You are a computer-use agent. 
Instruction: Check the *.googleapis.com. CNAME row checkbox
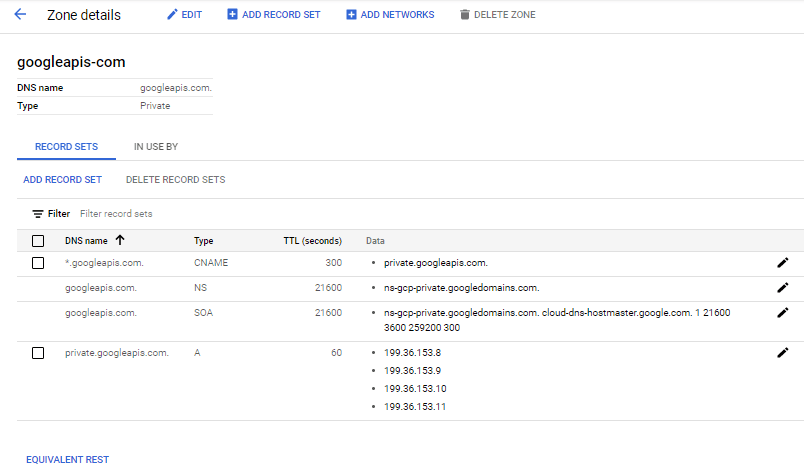click(x=38, y=263)
